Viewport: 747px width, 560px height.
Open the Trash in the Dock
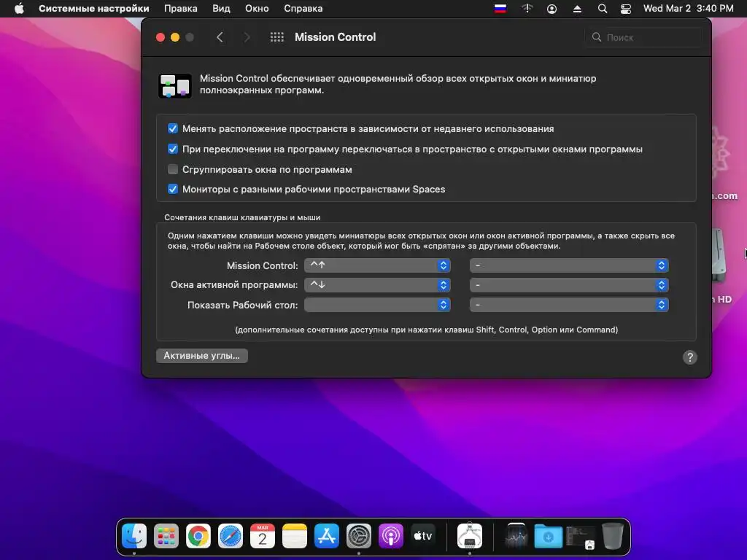613,536
